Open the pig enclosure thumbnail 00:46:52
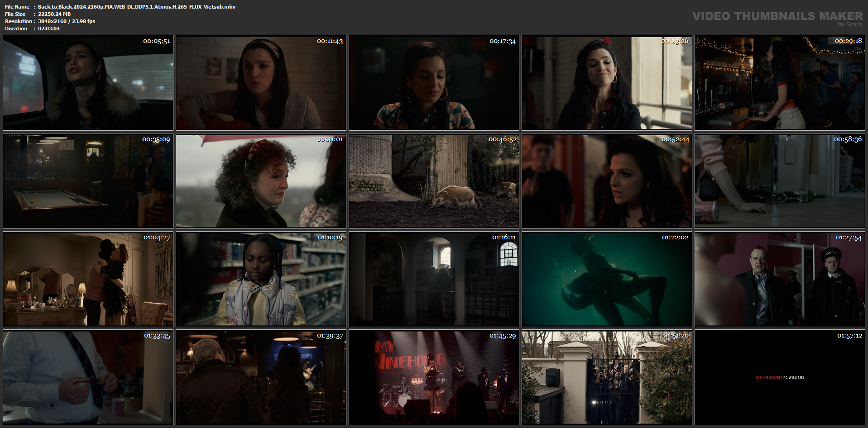Viewport: 868px width, 428px height. click(434, 181)
